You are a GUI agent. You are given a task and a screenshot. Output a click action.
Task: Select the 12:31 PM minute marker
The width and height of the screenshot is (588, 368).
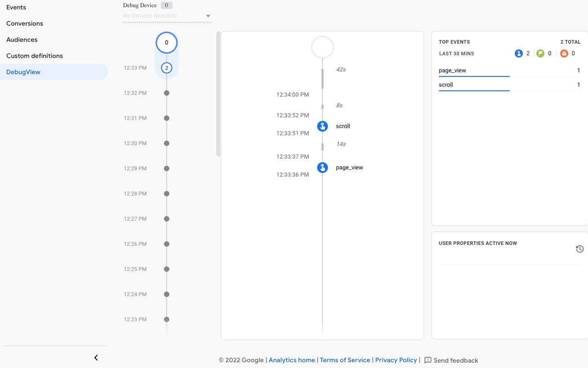pos(167,118)
